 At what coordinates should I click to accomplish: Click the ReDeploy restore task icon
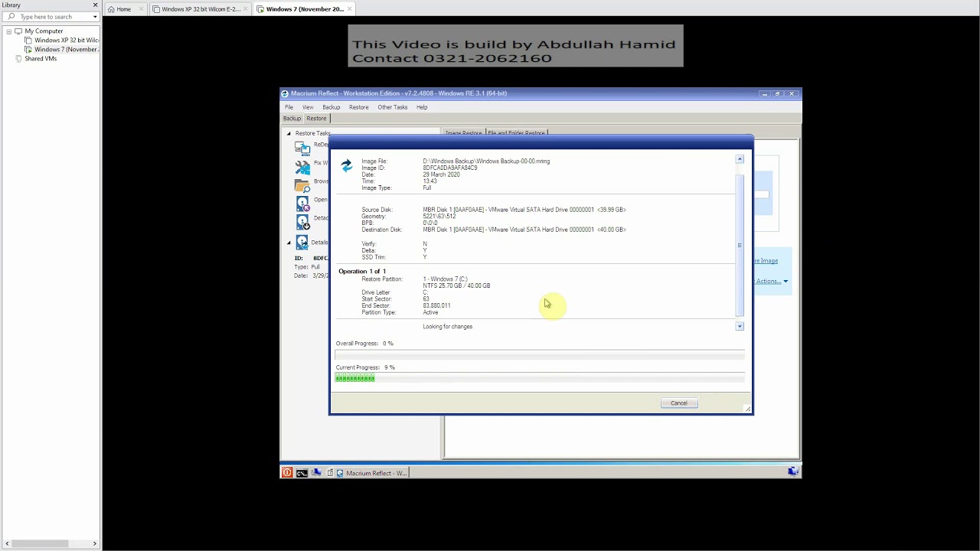click(x=302, y=148)
